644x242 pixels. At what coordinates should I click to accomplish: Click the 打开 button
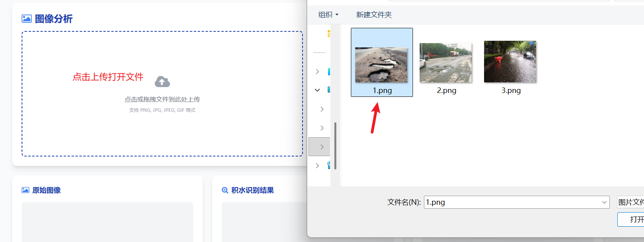coord(631,219)
